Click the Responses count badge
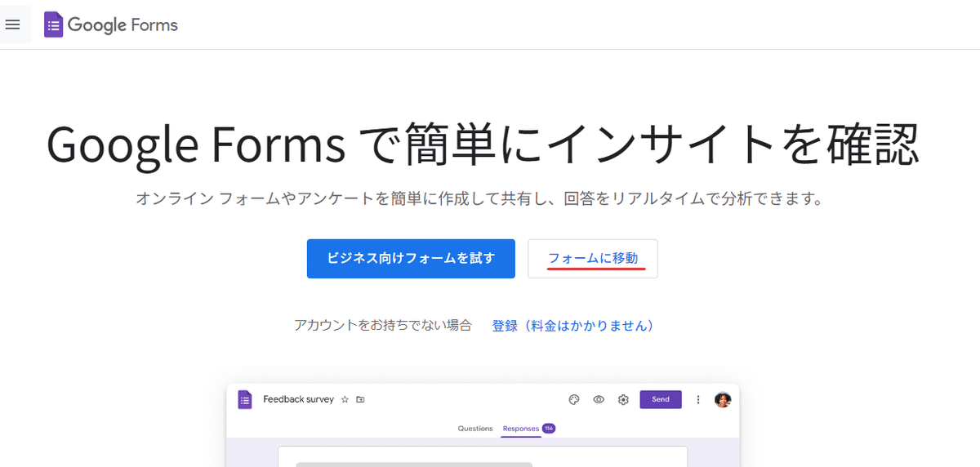This screenshot has width=980, height=467. tap(549, 429)
